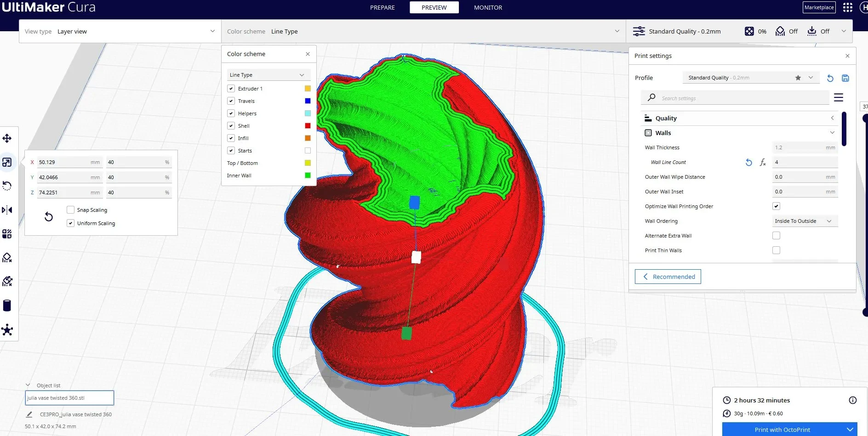Select the Move tool in left toolbar
The image size is (868, 436).
pos(7,138)
